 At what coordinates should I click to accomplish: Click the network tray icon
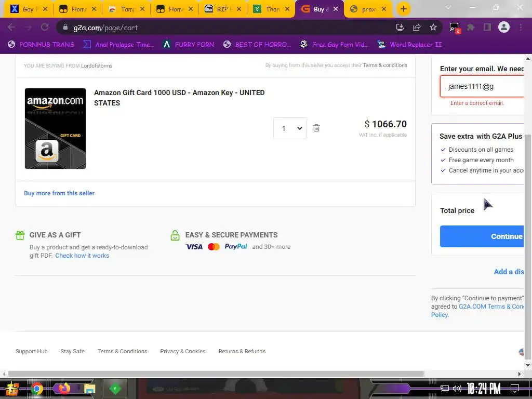click(x=444, y=389)
